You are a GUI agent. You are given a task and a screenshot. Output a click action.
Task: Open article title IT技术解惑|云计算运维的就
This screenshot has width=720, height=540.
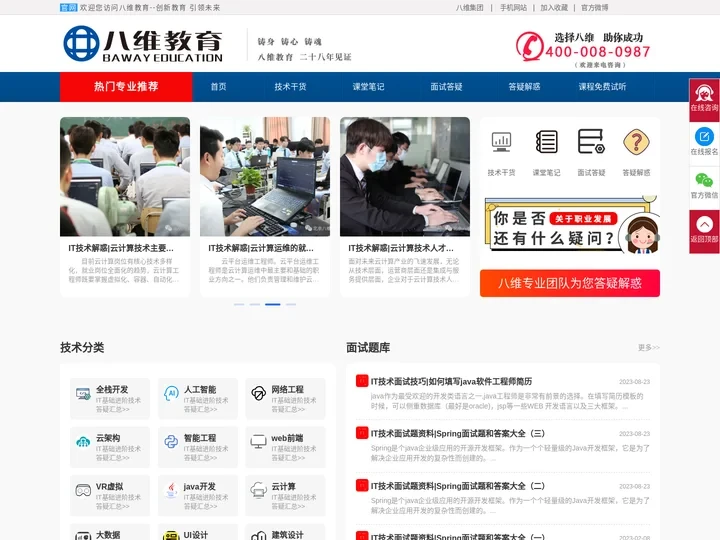click(261, 248)
